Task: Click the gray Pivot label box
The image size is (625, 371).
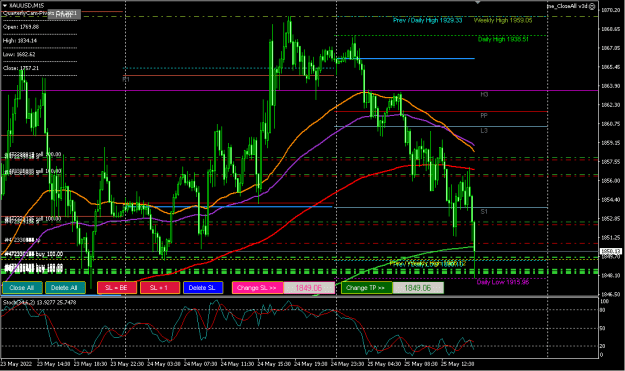Action: coord(64,14)
